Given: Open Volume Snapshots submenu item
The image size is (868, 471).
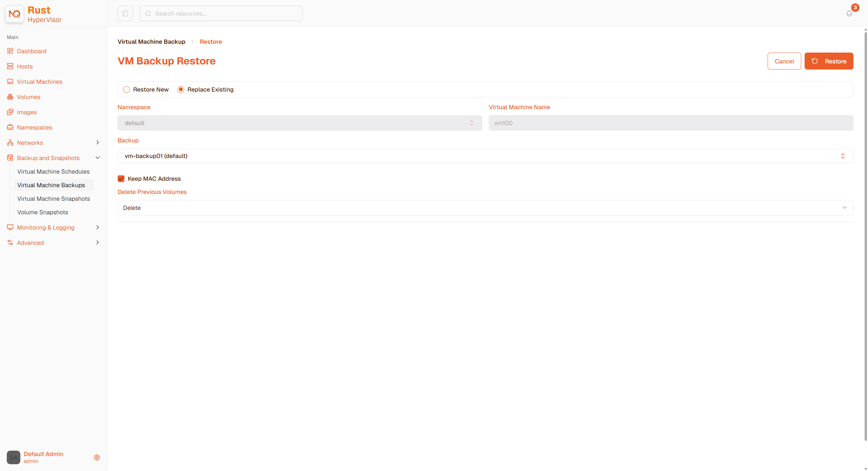Looking at the screenshot, I should pyautogui.click(x=43, y=212).
